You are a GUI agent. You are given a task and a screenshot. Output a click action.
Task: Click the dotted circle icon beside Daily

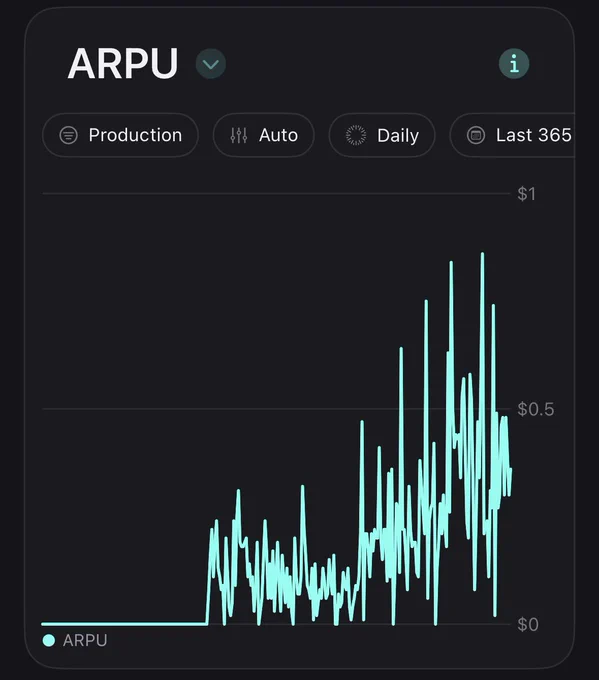[x=356, y=135]
